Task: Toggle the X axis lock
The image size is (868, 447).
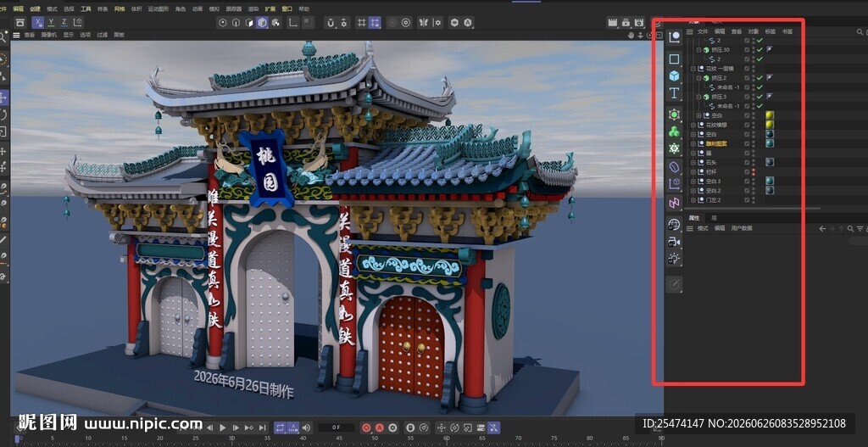Action: [x=37, y=22]
